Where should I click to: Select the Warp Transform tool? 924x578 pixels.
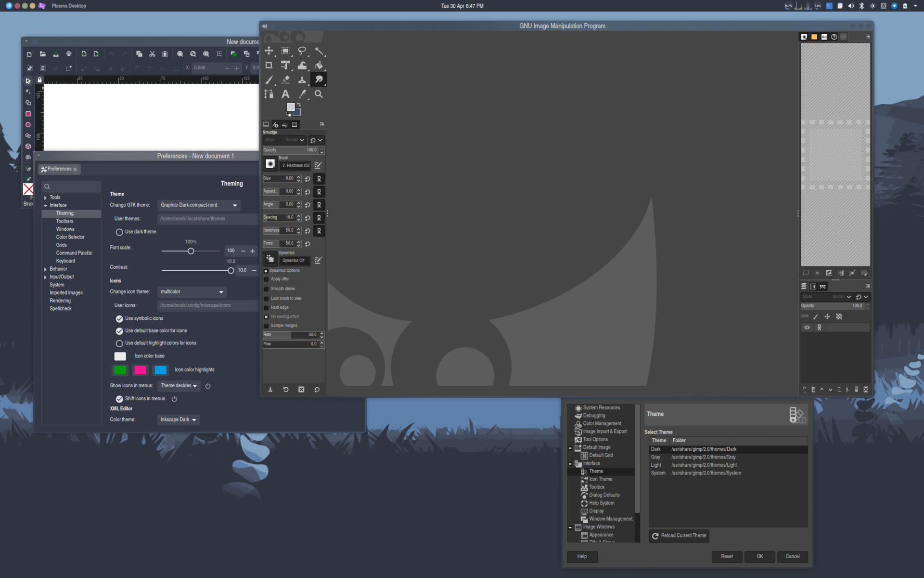(x=302, y=66)
